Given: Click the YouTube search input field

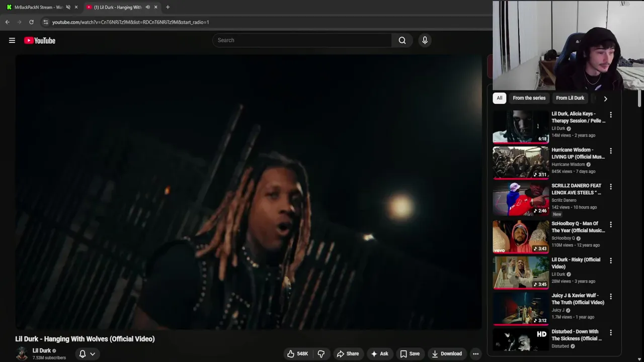Looking at the screenshot, I should coord(302,40).
